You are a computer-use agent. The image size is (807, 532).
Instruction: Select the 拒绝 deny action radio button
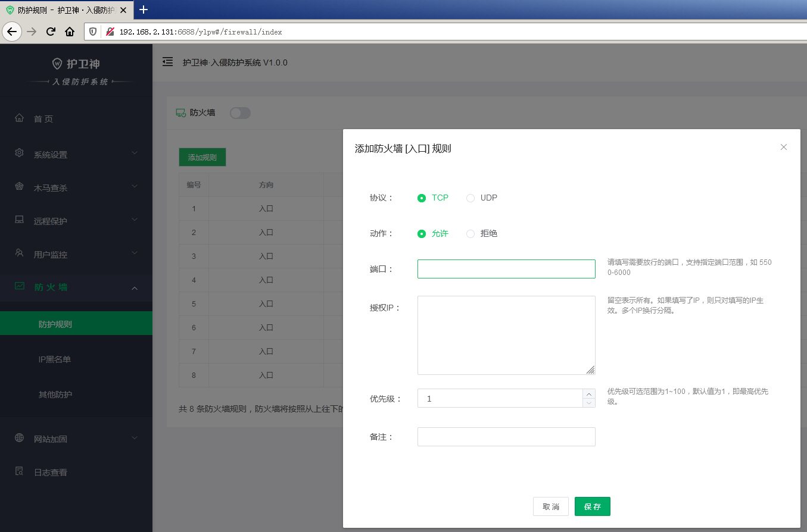tap(471, 234)
